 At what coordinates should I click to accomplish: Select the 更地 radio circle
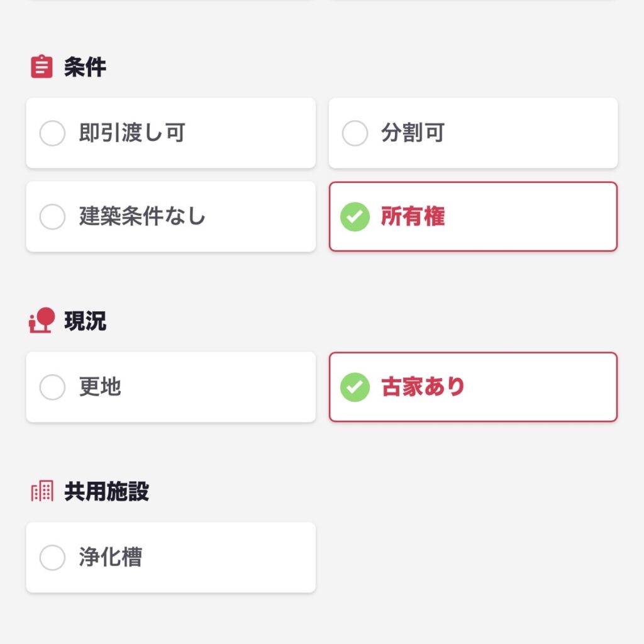coord(52,387)
